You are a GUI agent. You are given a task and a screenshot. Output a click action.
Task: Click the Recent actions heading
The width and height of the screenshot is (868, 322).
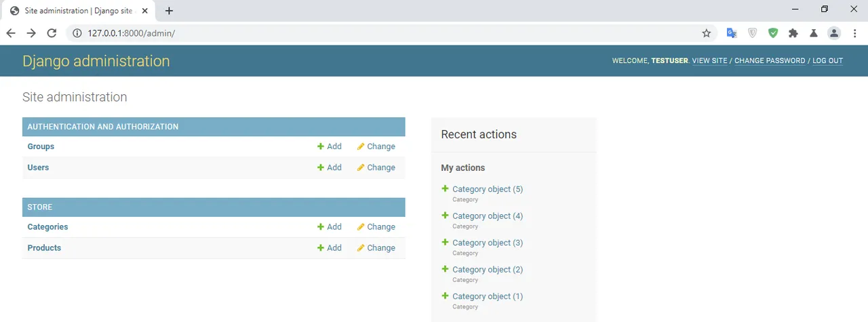click(x=479, y=134)
